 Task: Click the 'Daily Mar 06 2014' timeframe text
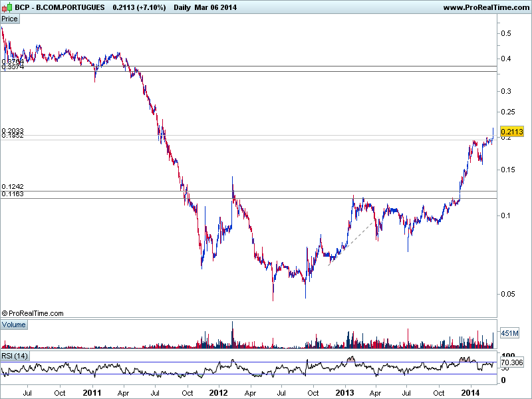[205, 7]
